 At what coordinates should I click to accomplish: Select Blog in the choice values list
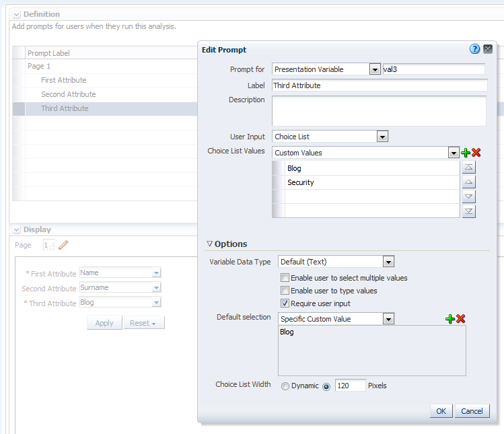coord(372,168)
